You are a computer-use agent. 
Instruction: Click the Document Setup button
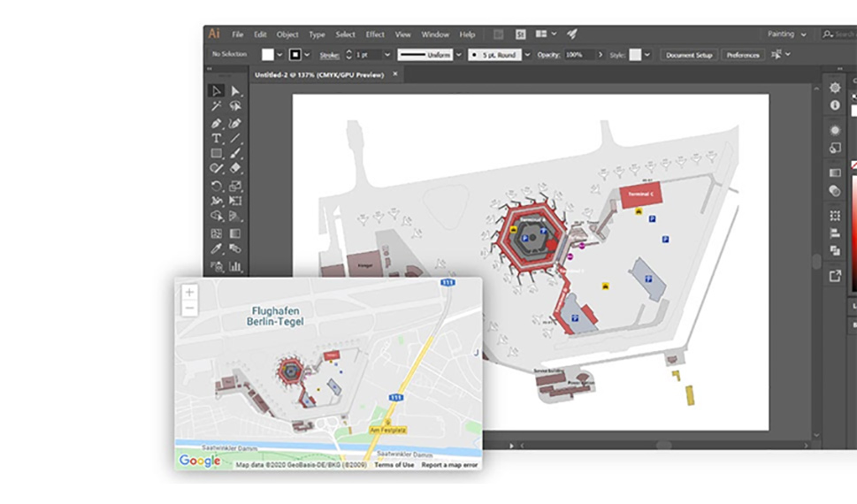(688, 55)
